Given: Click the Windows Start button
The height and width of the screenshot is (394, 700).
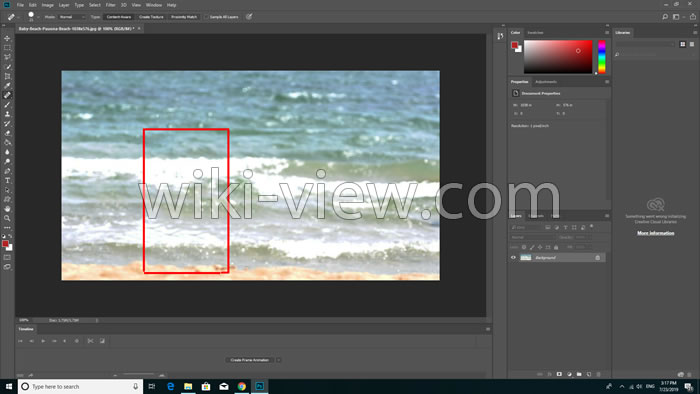Looking at the screenshot, I should 9,386.
